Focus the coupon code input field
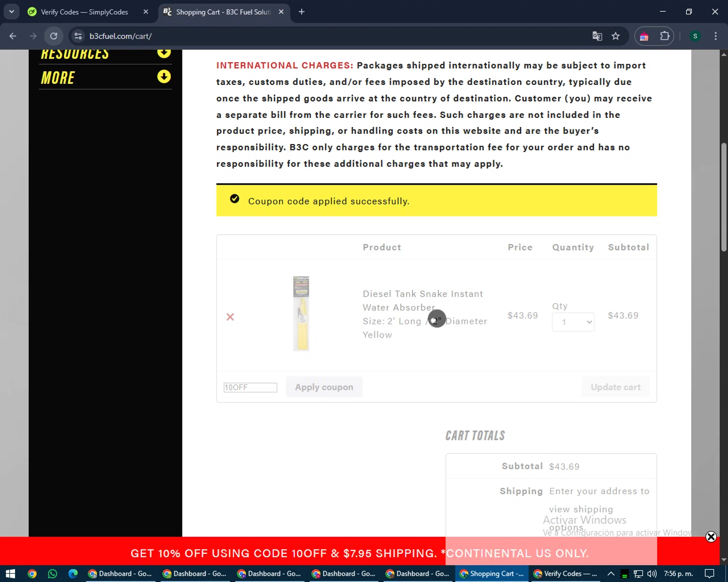728x582 pixels. [250, 388]
